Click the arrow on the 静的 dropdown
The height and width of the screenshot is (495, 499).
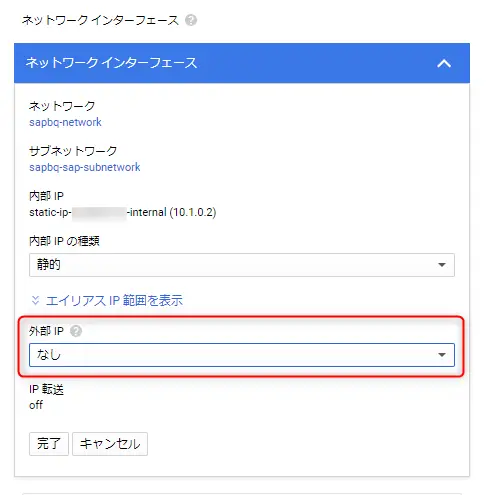pyautogui.click(x=442, y=265)
